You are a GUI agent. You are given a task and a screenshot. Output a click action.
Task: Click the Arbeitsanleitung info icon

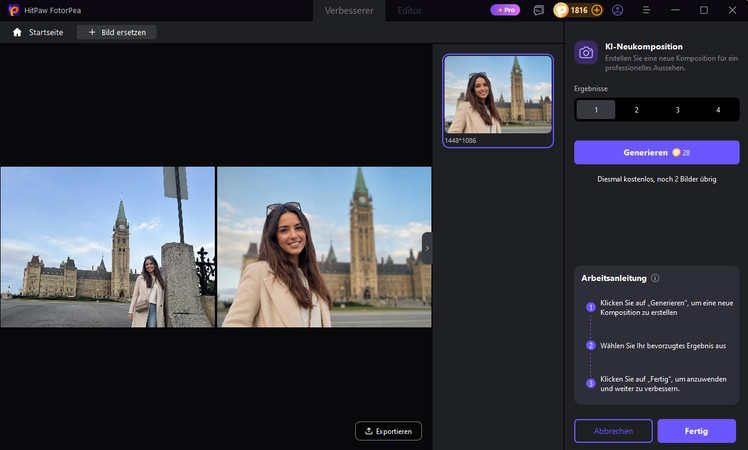pyautogui.click(x=655, y=278)
